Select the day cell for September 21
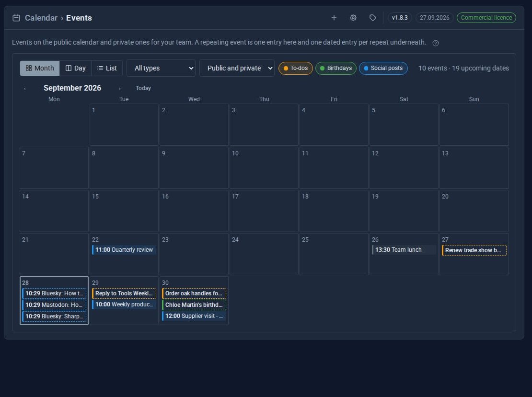 (54, 254)
